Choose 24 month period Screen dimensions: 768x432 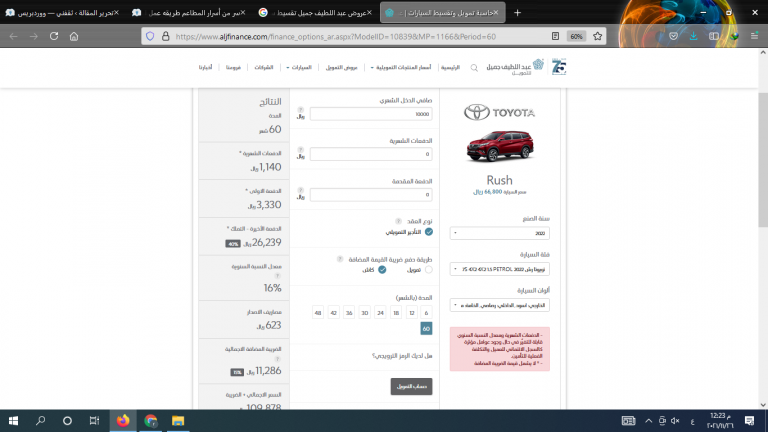380,312
